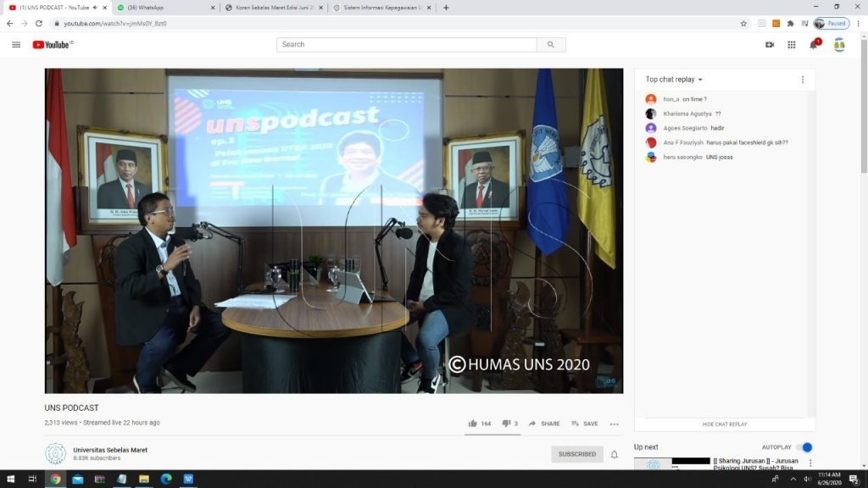Open the create video camera icon
The width and height of the screenshot is (868, 488).
(770, 45)
